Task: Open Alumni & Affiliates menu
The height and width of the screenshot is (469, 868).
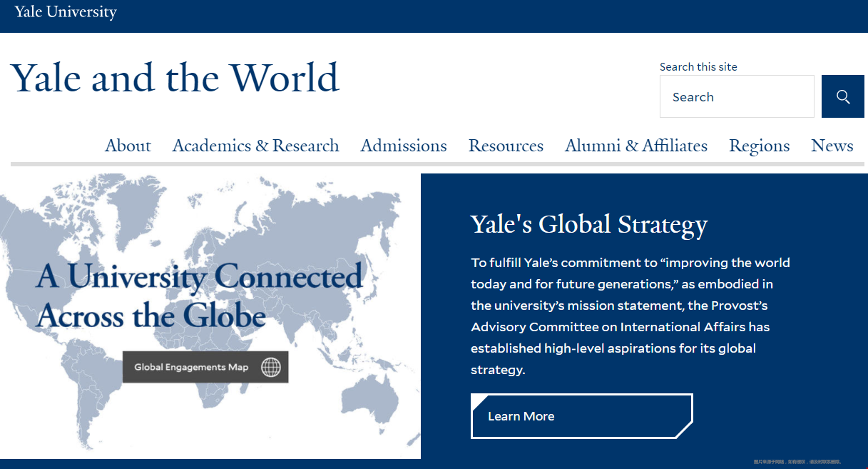Action: pos(636,146)
